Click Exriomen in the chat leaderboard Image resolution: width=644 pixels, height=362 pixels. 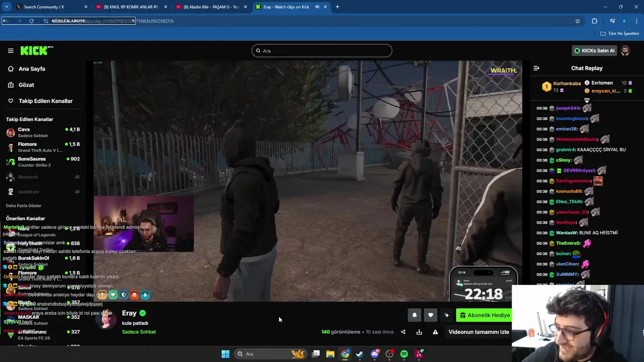[602, 83]
